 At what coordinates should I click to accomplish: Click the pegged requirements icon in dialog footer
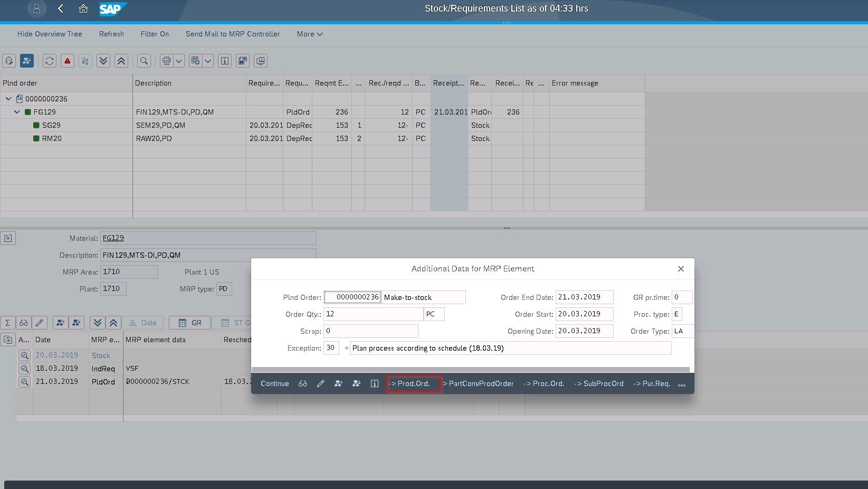click(338, 383)
